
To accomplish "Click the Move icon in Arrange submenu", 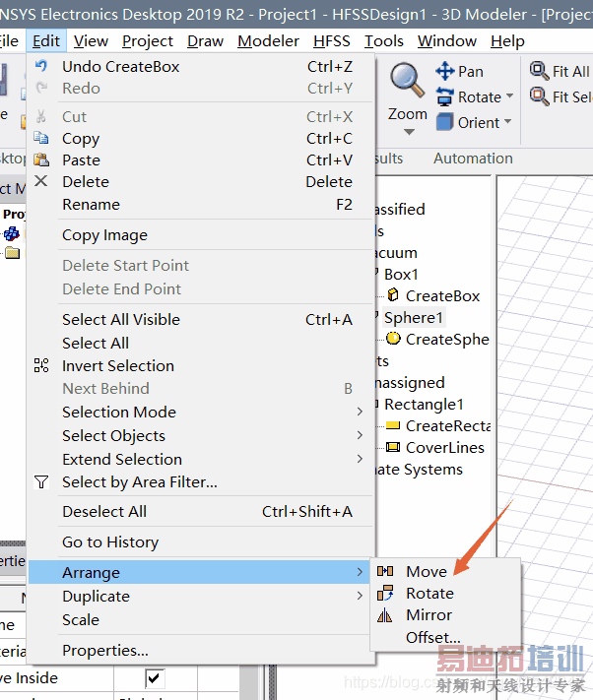I will 385,571.
